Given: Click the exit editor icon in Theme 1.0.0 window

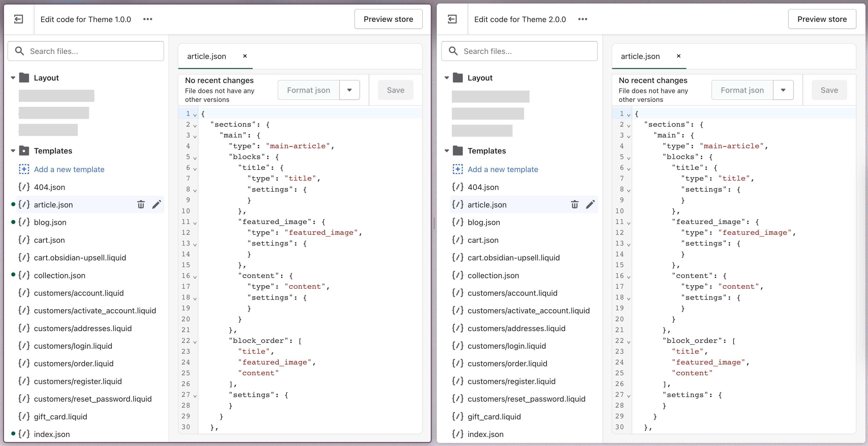Looking at the screenshot, I should pos(19,19).
